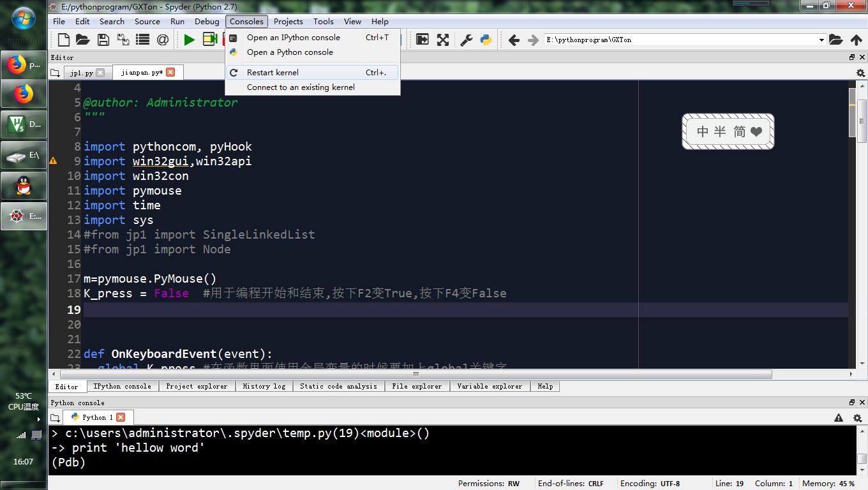This screenshot has width=868, height=490.
Task: Open Editor options gear icon
Action: click(860, 73)
